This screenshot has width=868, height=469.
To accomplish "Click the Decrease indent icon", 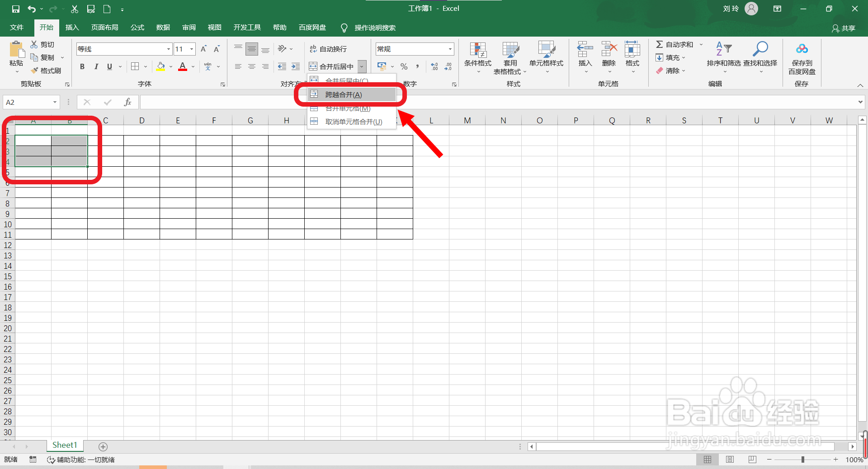I will [x=282, y=66].
